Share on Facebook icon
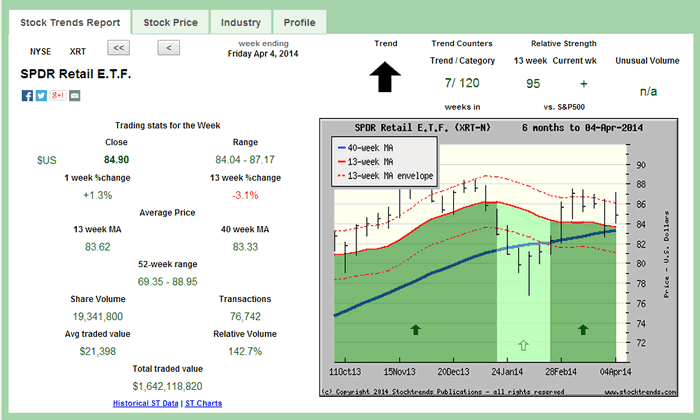The width and height of the screenshot is (700, 420). (x=27, y=96)
